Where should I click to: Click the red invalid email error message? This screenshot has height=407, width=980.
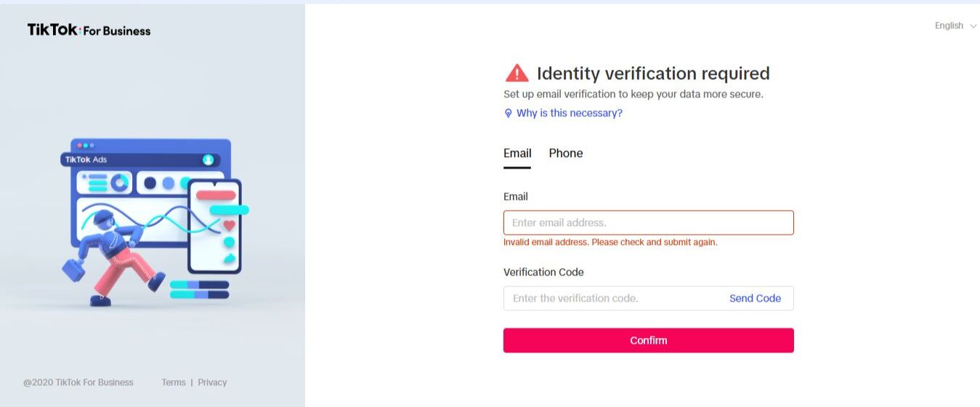[x=610, y=242]
